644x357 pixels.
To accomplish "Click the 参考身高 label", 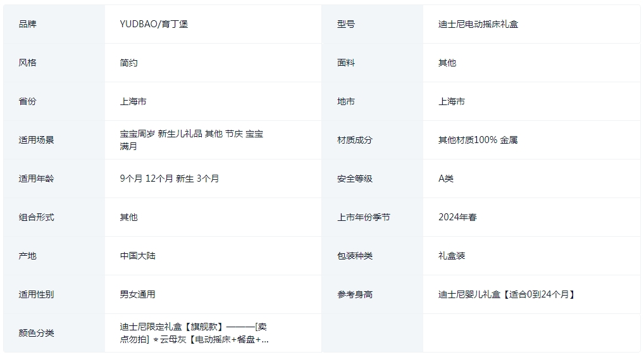I will (355, 294).
